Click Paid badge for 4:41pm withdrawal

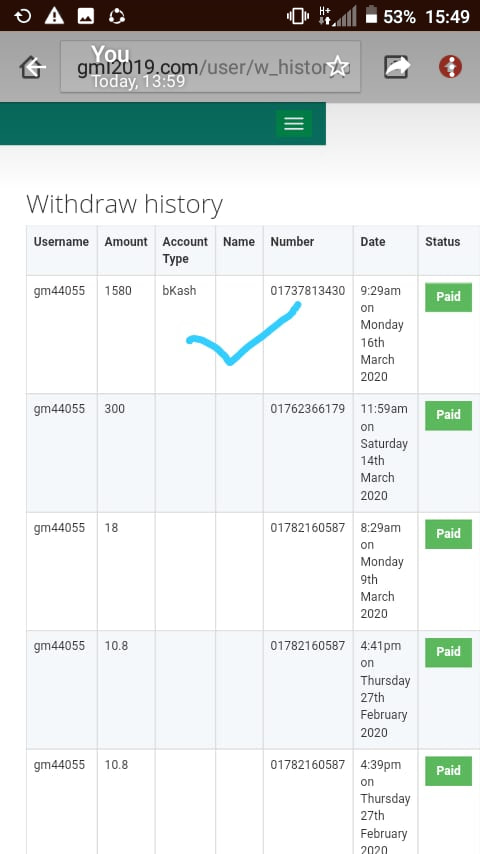tap(448, 652)
